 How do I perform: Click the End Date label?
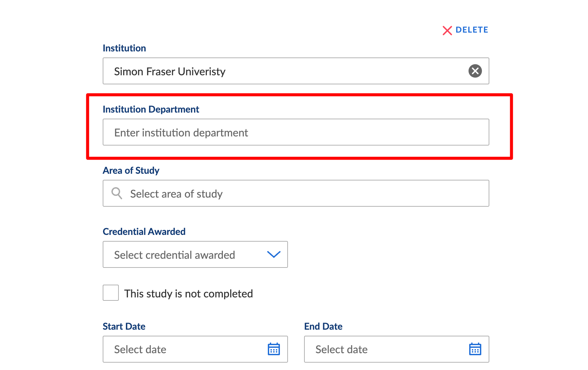(x=323, y=327)
